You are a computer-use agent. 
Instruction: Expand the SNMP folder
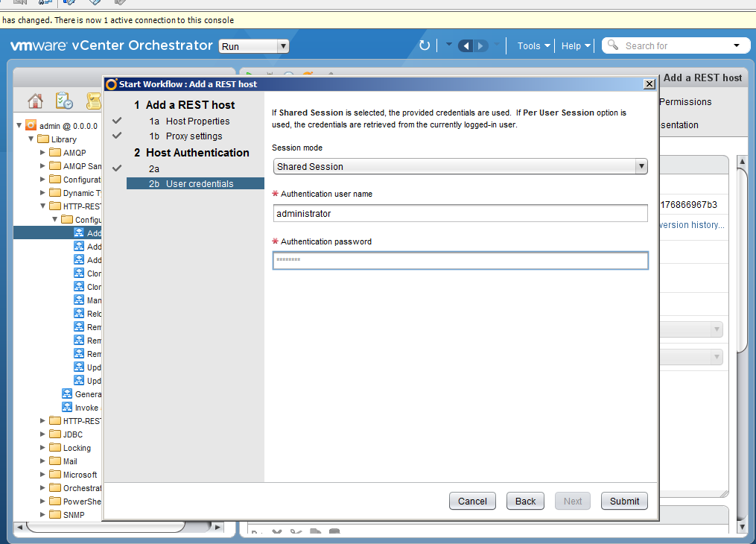(x=42, y=515)
